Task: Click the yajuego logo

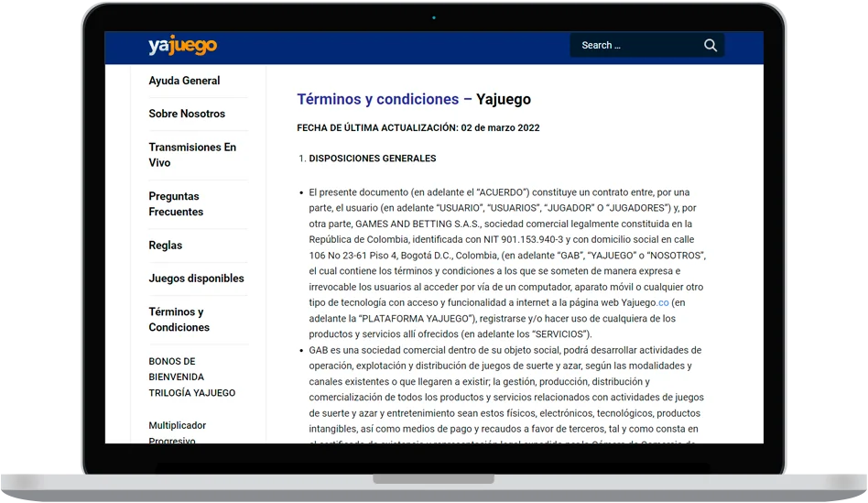Action: 183,46
